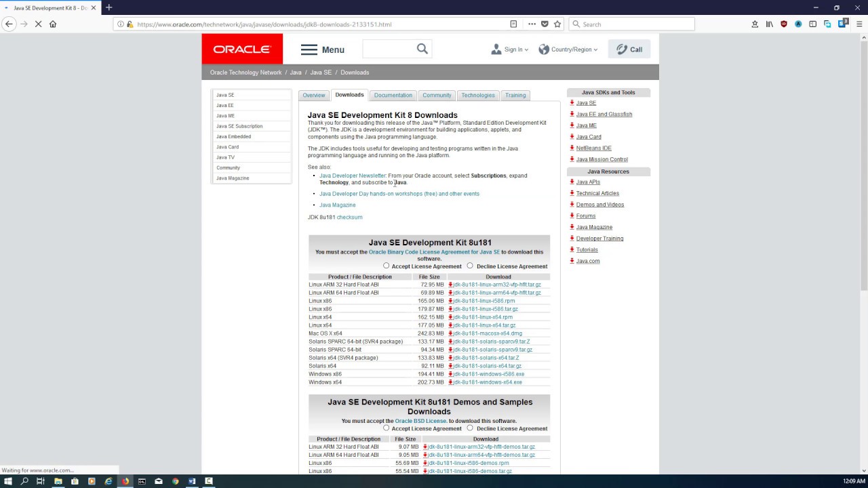Viewport: 868px width, 488px height.
Task: Toggle Firefox sidebars icon
Action: pyautogui.click(x=812, y=24)
